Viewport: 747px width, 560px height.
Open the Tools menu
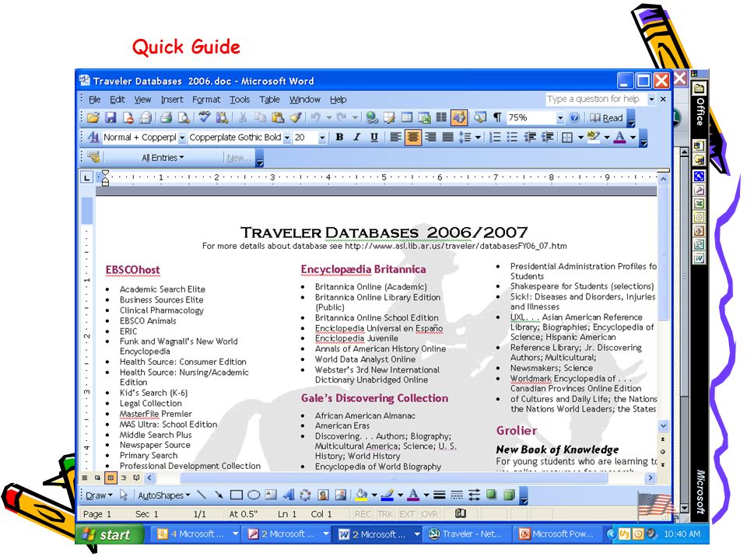pos(240,100)
